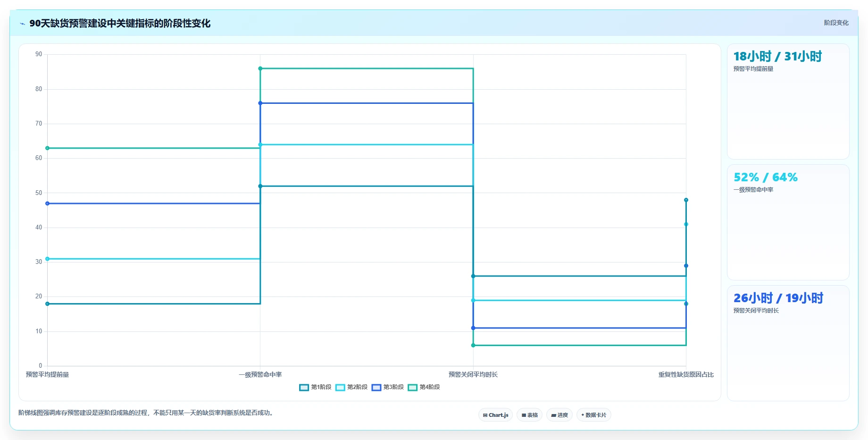Viewport: 868px width, 440px height.
Task: Click the 阶段变化 label in header
Action: click(836, 23)
